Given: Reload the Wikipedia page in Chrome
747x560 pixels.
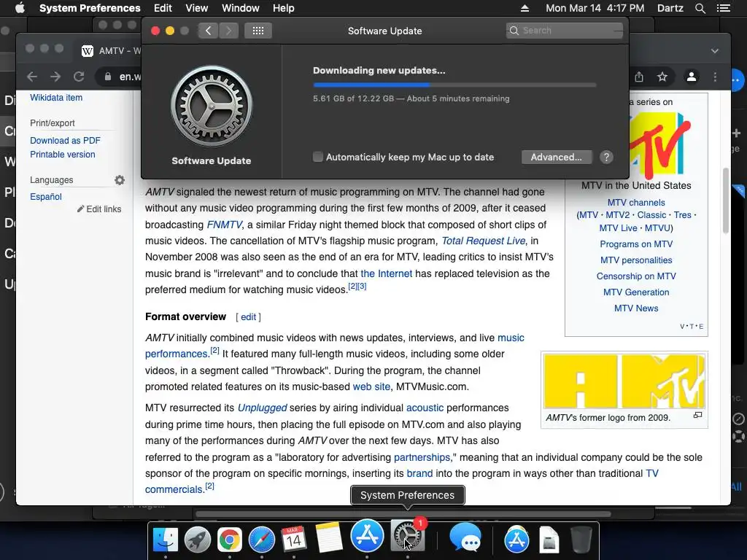Looking at the screenshot, I should click(x=79, y=77).
